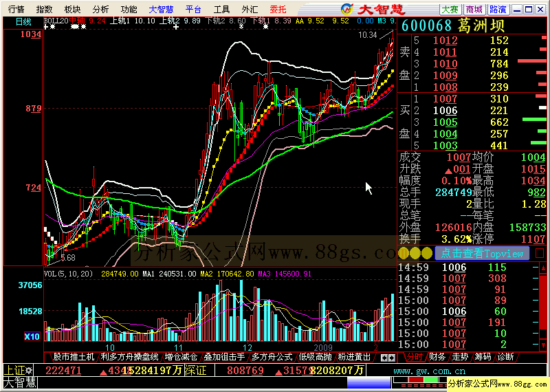Click the 大赛 button
Viewport: 550px width, 392px height.
450,10
